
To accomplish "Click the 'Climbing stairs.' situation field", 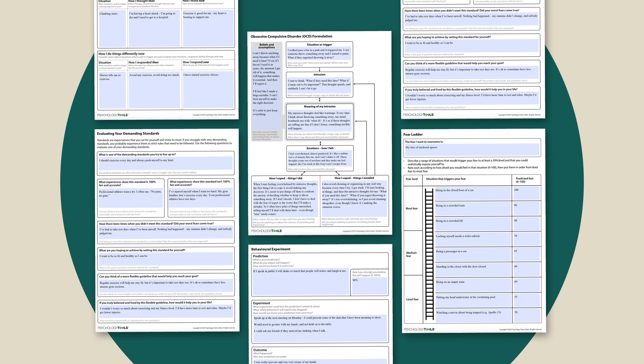I will pyautogui.click(x=112, y=28).
